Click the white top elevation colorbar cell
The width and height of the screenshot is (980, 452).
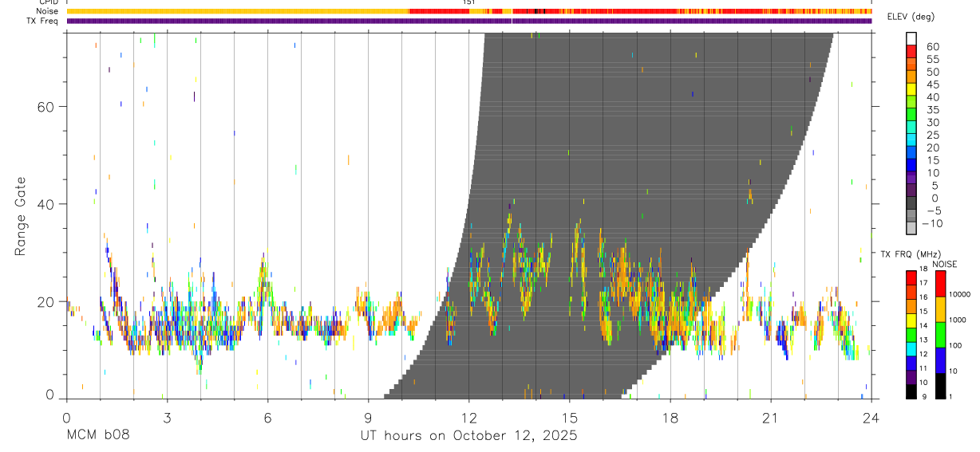(x=911, y=39)
